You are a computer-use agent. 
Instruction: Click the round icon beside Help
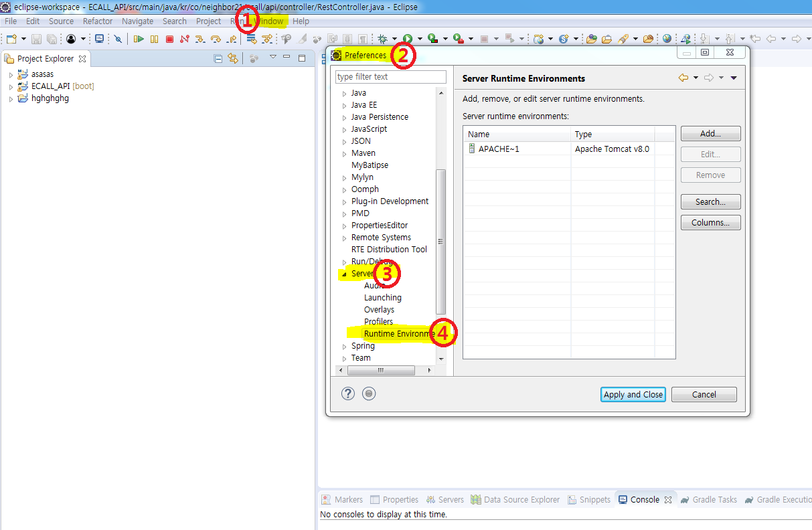pos(369,393)
